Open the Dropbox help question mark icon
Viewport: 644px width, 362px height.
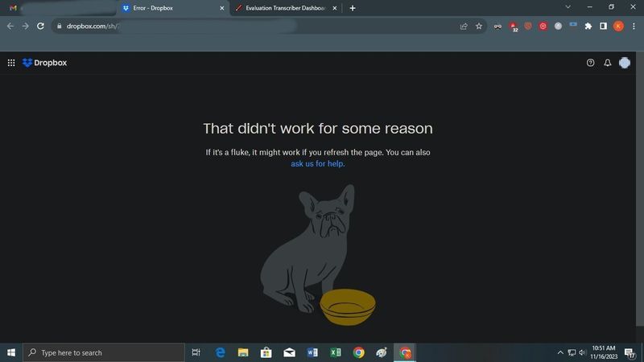click(x=590, y=63)
